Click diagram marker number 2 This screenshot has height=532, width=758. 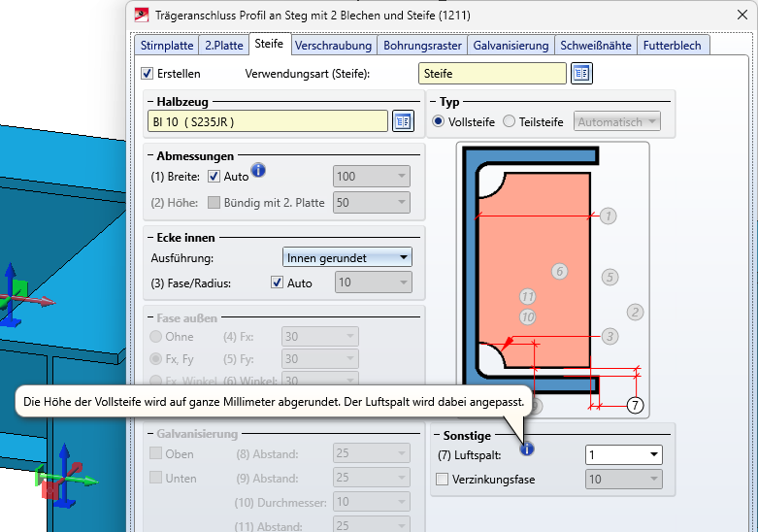coord(635,312)
